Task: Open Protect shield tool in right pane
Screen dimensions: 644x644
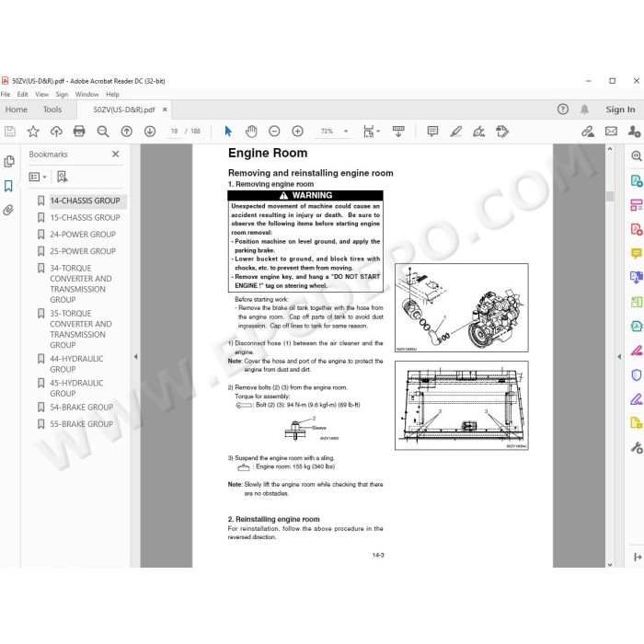Action: (x=637, y=375)
